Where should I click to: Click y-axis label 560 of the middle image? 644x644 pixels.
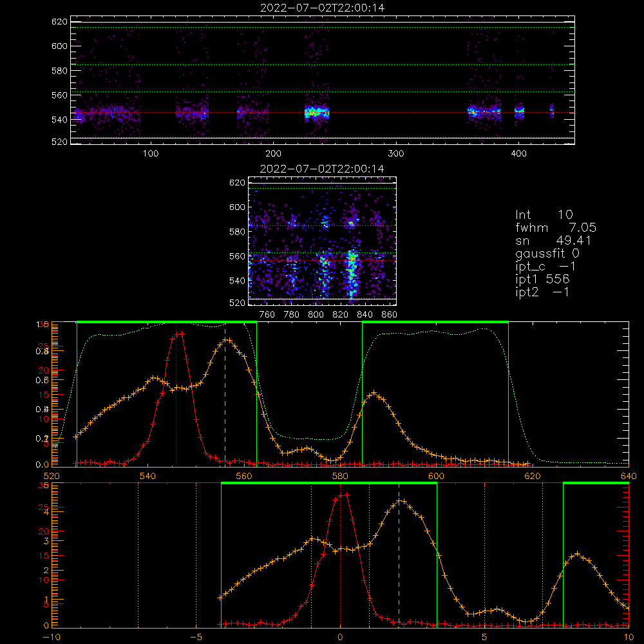[x=238, y=256]
